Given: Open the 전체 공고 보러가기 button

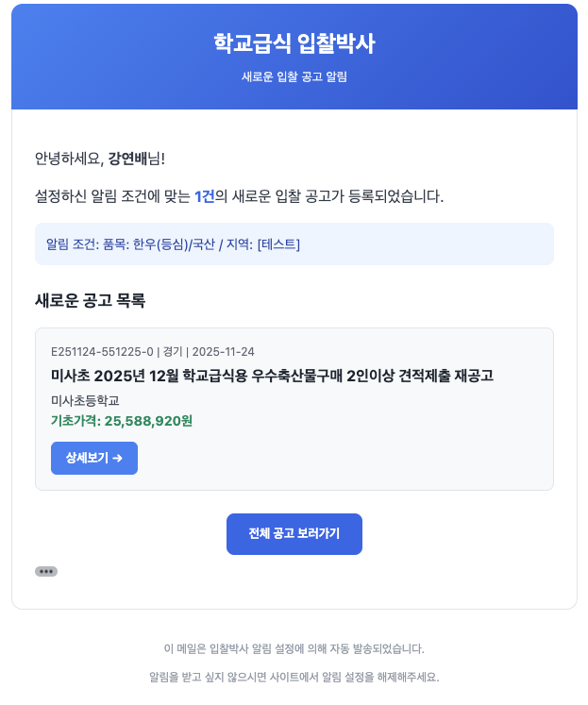Looking at the screenshot, I should point(294,534).
